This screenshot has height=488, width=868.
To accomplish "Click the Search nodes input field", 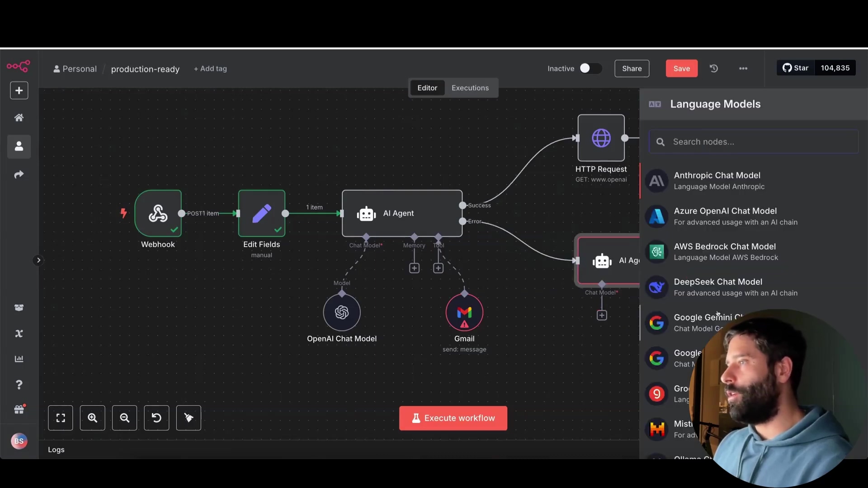I will [x=754, y=142].
